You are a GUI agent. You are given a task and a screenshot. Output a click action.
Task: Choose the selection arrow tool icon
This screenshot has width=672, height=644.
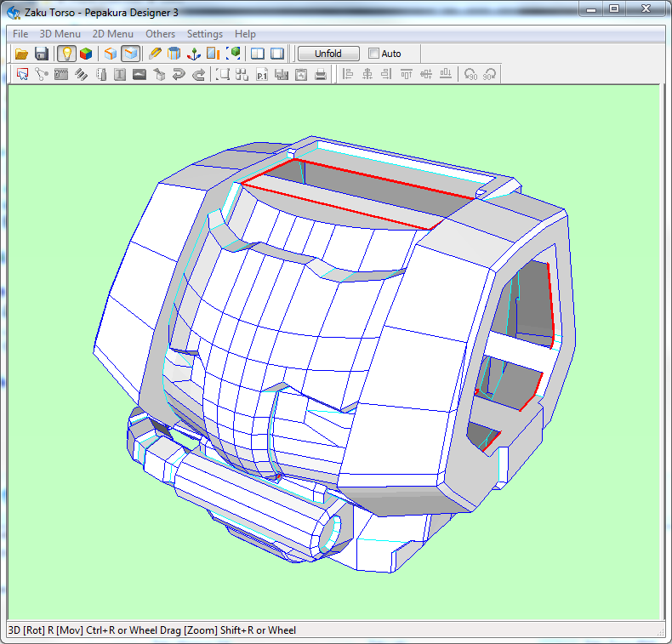[x=23, y=75]
